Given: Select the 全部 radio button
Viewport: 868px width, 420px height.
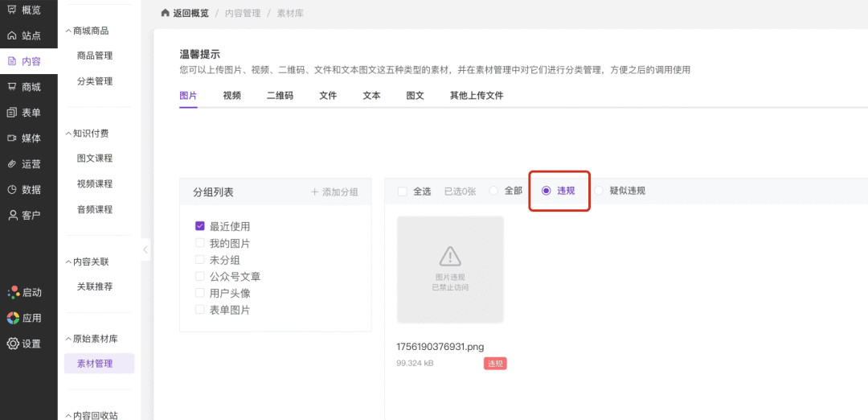Looking at the screenshot, I should [x=493, y=191].
